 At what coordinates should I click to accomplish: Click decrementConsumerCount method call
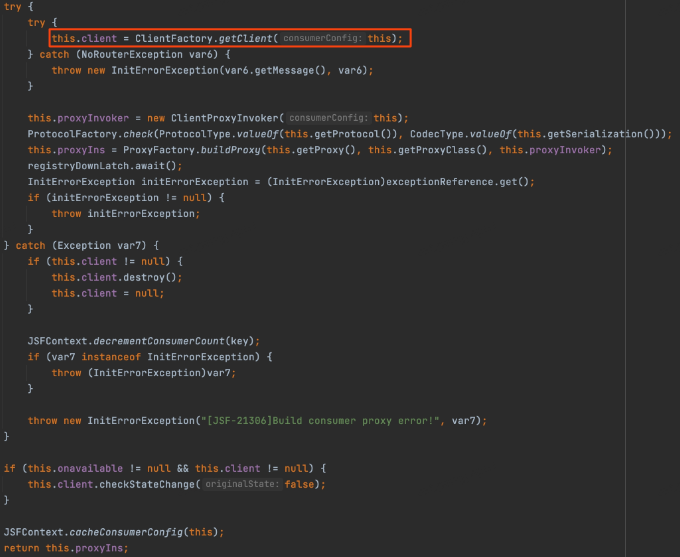click(x=159, y=341)
